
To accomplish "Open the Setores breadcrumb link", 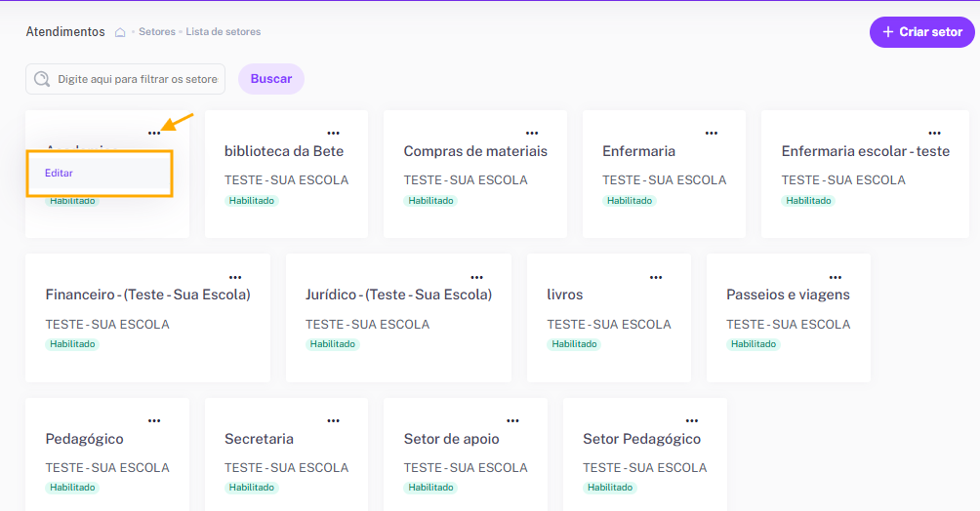I will 157,32.
